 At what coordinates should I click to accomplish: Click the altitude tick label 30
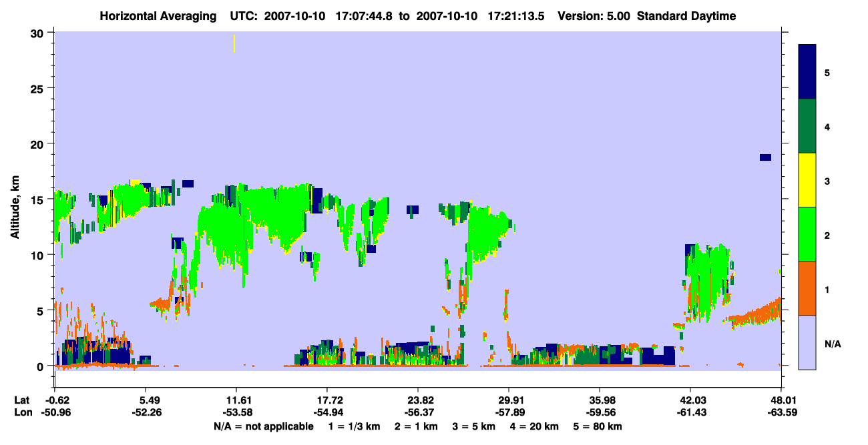pyautogui.click(x=39, y=33)
